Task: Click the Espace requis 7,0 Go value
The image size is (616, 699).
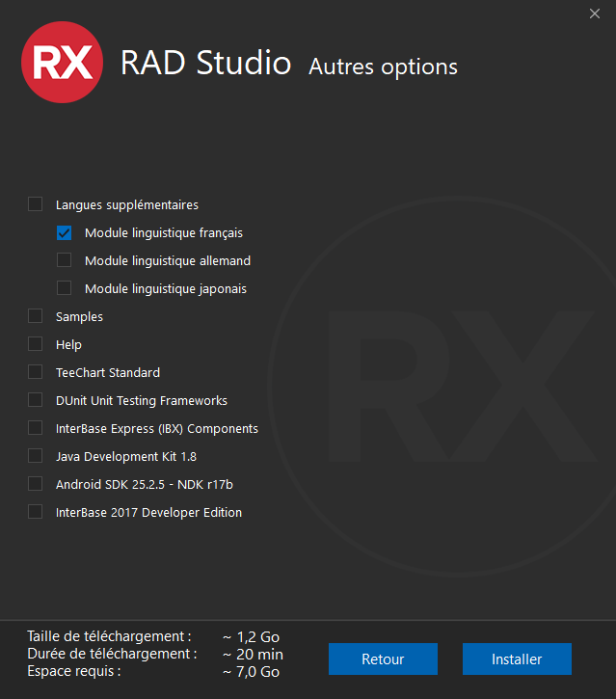Action: pyautogui.click(x=251, y=672)
